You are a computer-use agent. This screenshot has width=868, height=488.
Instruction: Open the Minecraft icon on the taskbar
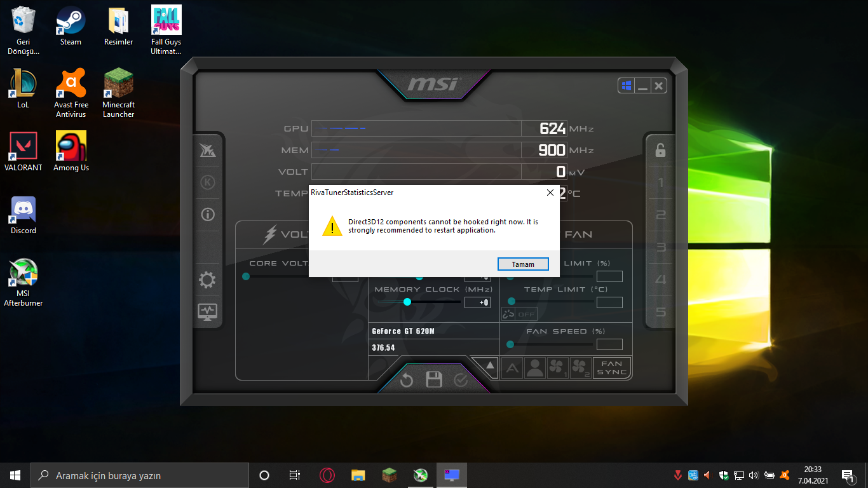point(390,475)
